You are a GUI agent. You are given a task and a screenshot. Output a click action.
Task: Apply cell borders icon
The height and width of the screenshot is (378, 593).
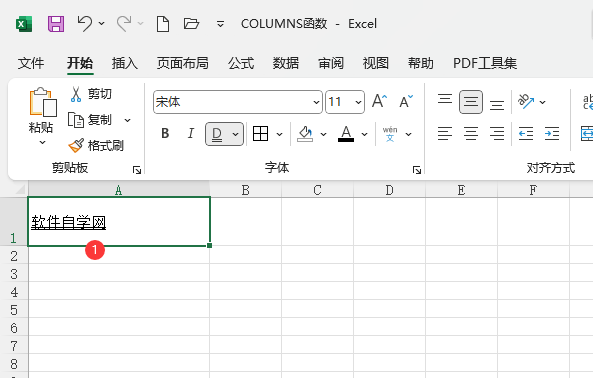pos(260,133)
